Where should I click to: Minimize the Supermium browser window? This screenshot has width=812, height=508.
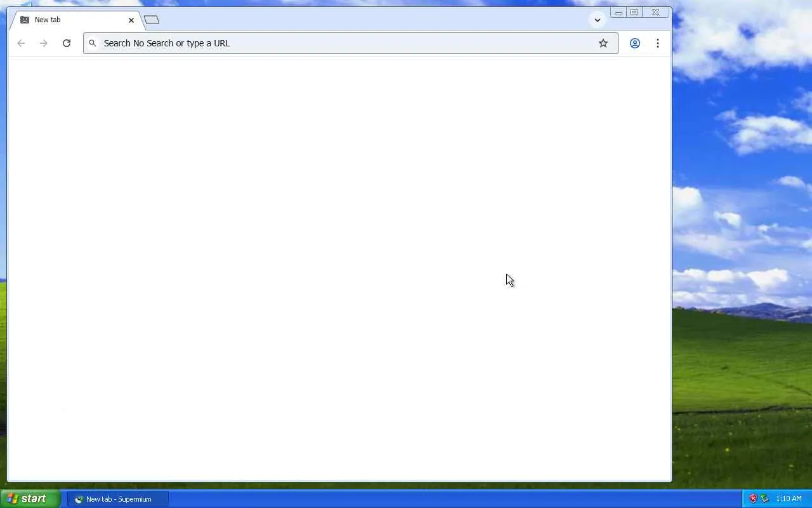[x=618, y=12]
